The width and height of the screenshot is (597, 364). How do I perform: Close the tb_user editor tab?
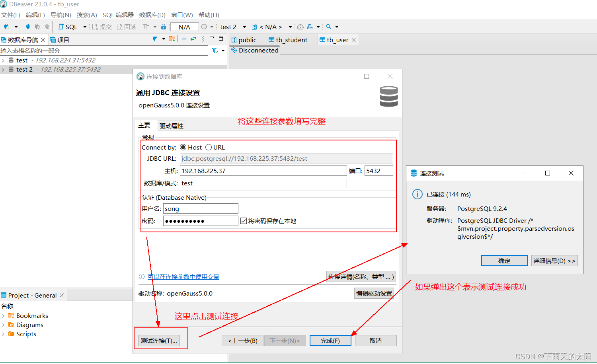[353, 40]
